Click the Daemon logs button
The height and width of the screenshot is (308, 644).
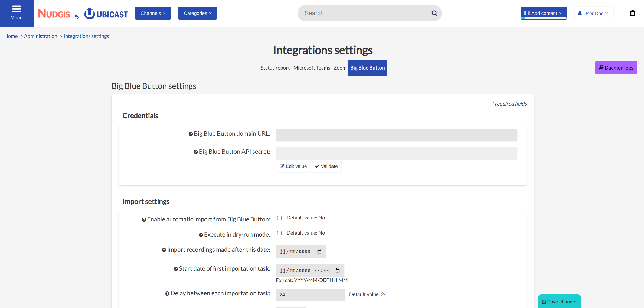click(616, 68)
